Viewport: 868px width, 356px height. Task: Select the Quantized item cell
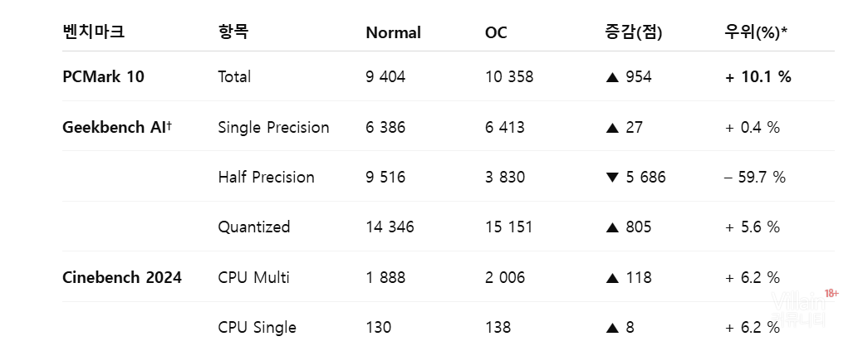(x=253, y=227)
